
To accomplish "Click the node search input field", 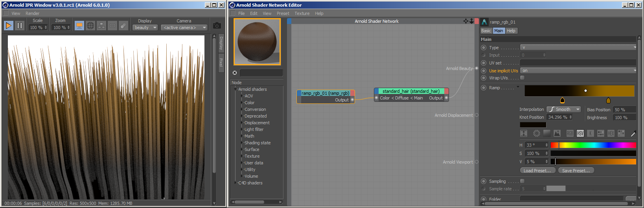I will coord(261,73).
